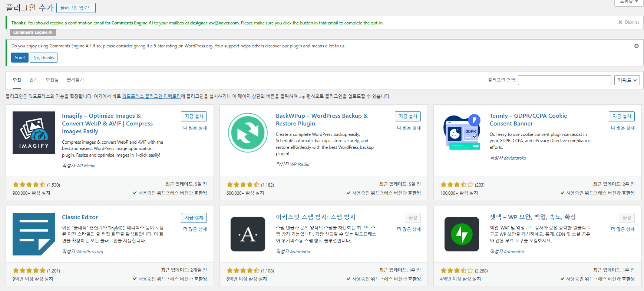Click the 900,000+ 활성 설치 text

(x=31, y=193)
